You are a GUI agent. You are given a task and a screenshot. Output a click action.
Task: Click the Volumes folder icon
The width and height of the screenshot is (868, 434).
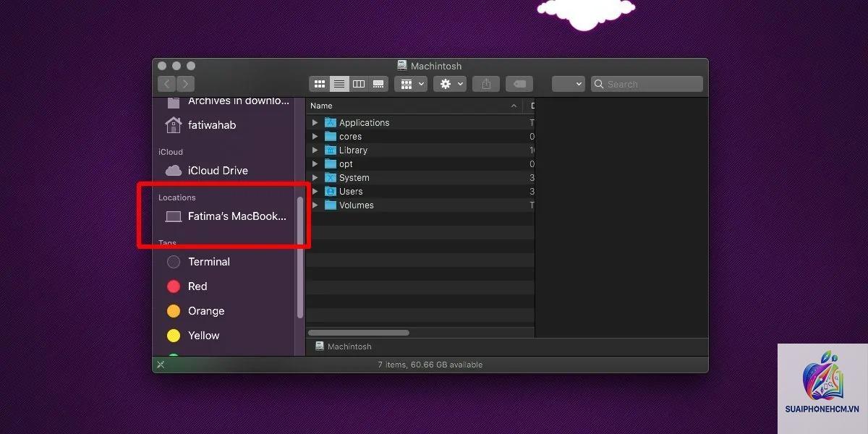click(331, 205)
